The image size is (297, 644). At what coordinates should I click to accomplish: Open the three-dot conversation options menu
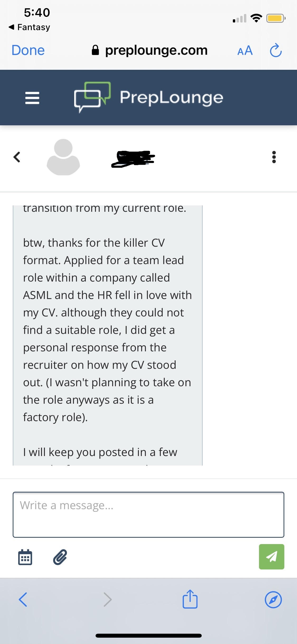(x=274, y=157)
